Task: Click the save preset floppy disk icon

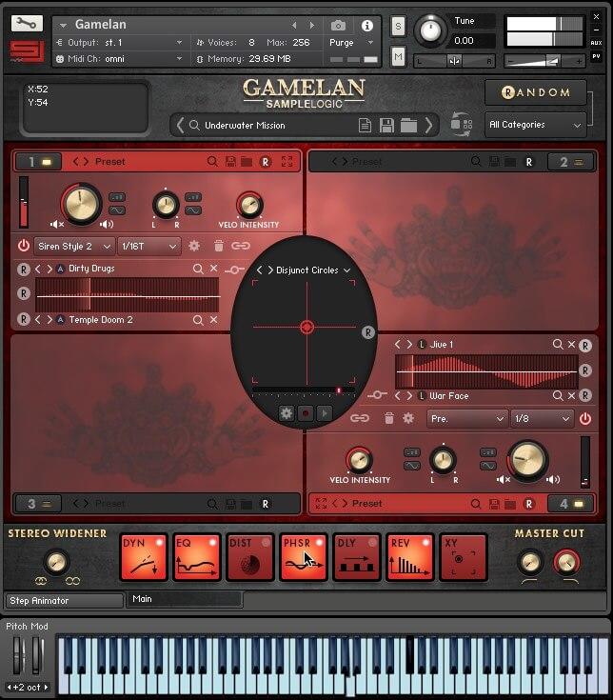Action: click(386, 126)
